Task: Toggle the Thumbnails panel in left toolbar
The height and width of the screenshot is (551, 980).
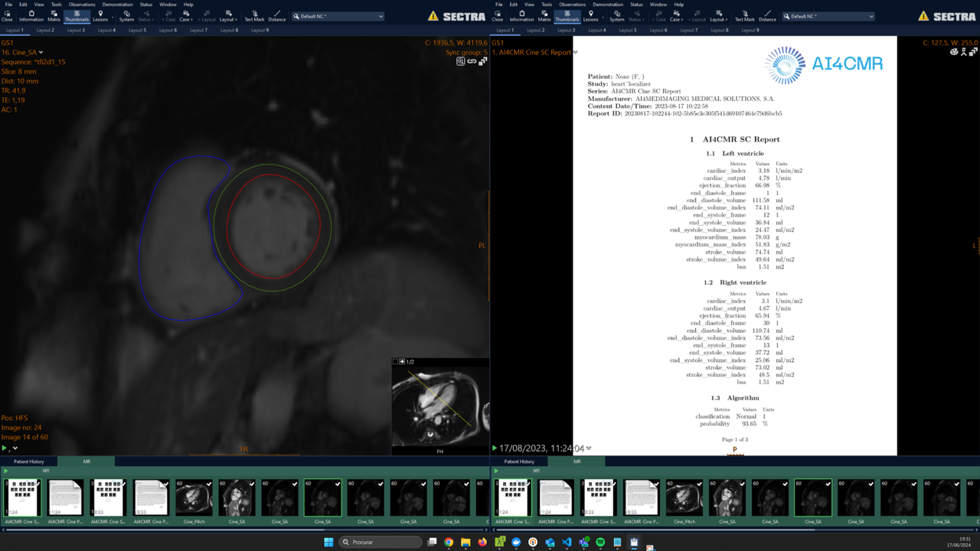Action: tap(77, 15)
